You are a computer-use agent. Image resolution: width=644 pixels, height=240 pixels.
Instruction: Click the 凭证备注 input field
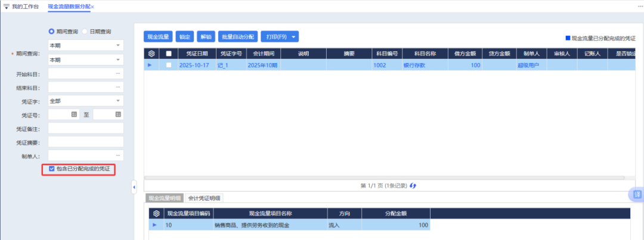point(86,128)
